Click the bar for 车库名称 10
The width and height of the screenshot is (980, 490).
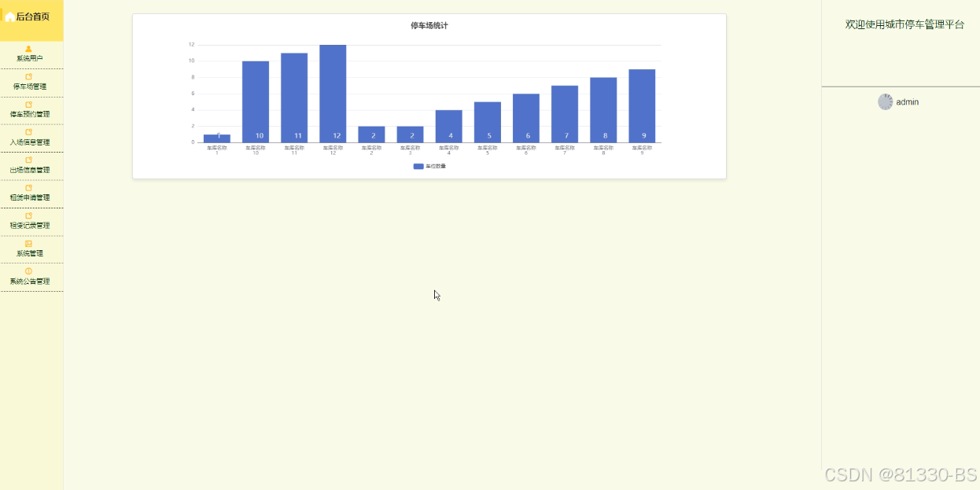pyautogui.click(x=256, y=101)
